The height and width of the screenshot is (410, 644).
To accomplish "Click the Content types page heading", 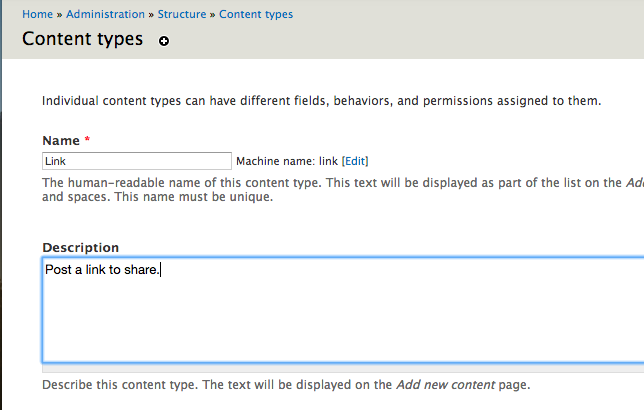I will 82,40.
